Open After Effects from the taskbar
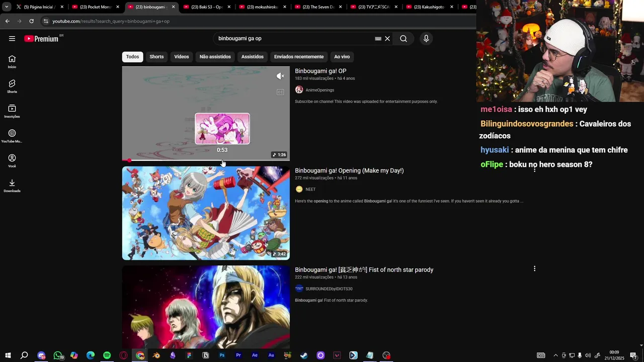The height and width of the screenshot is (362, 644). pos(255,355)
